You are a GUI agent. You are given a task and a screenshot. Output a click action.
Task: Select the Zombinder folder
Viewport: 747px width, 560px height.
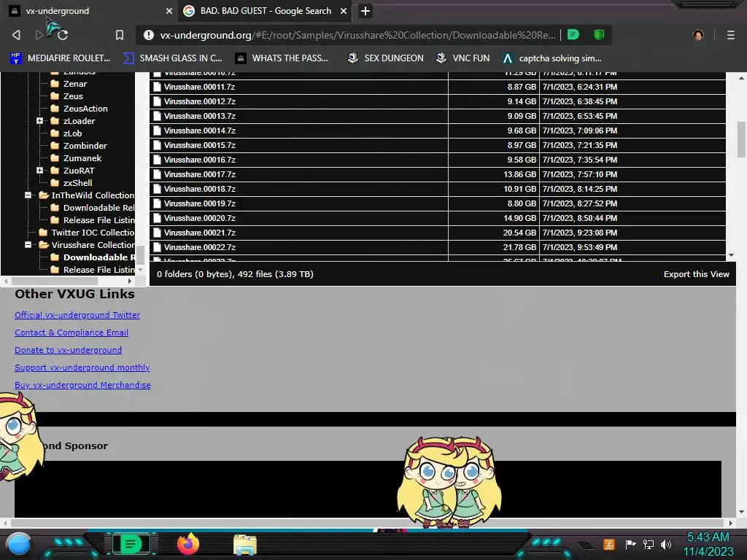[85, 146]
